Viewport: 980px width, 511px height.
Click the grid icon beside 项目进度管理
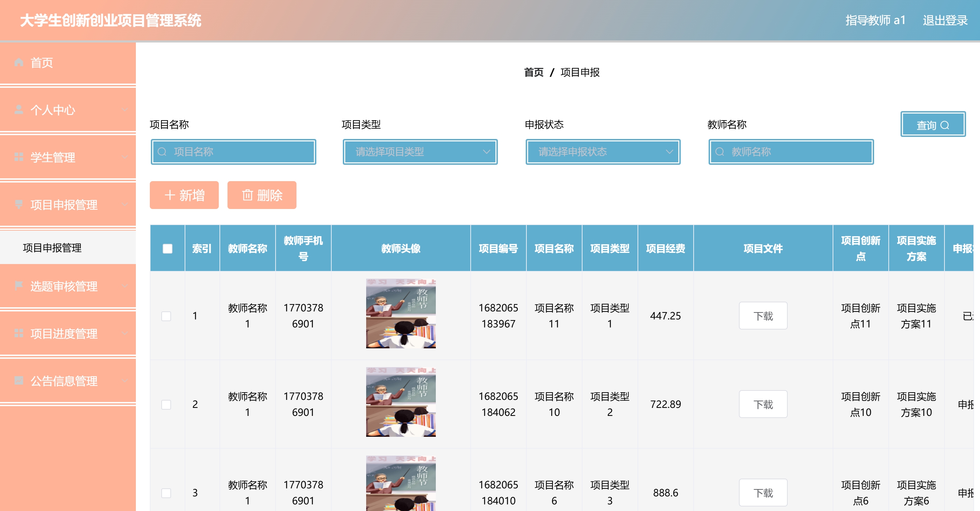(x=19, y=333)
